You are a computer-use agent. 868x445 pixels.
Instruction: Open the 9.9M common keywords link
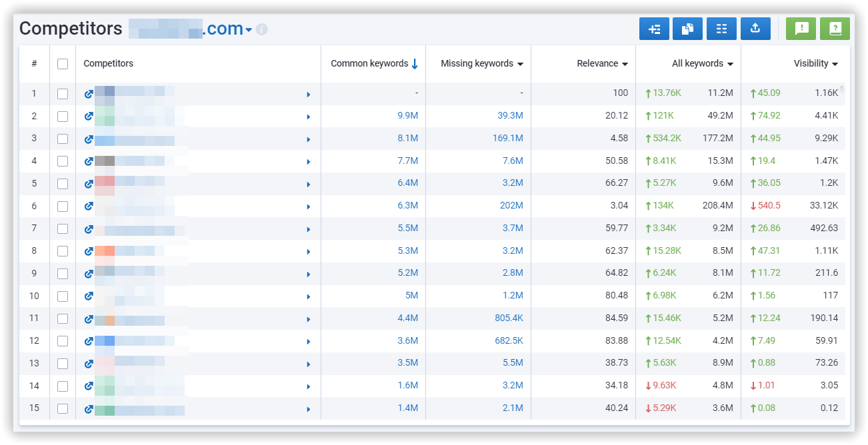point(408,116)
